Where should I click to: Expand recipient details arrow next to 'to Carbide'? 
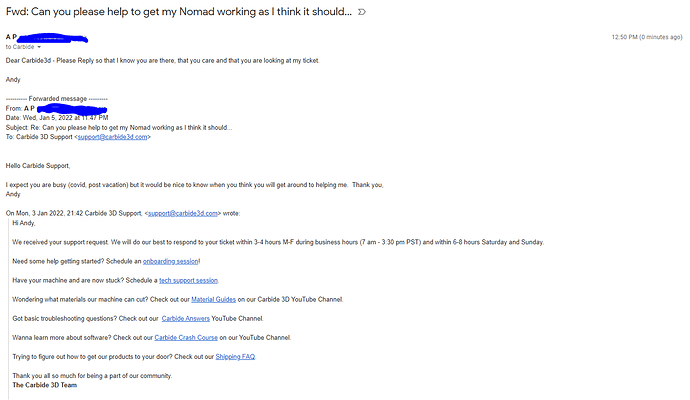tap(39, 47)
